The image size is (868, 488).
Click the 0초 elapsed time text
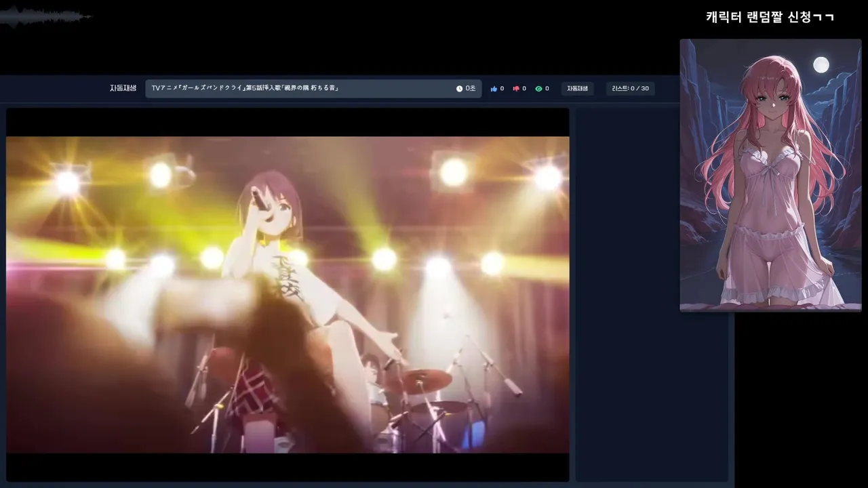point(471,89)
